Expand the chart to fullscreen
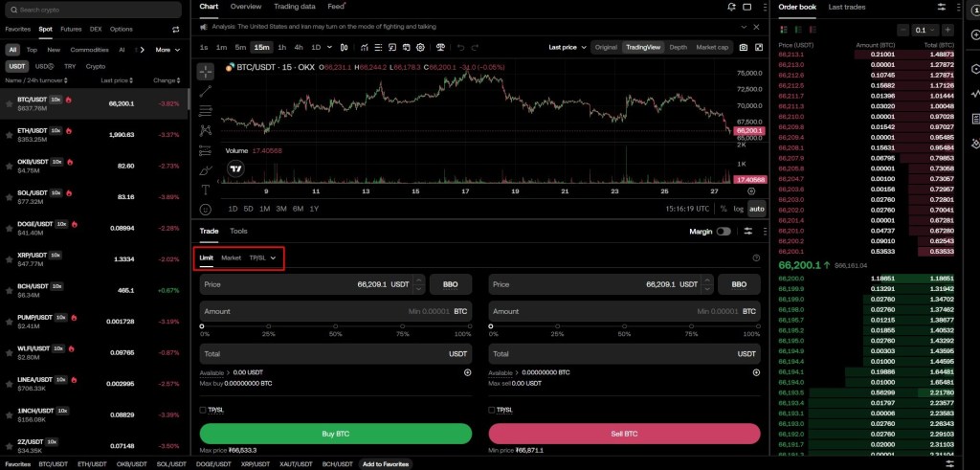The image size is (980, 470). 759,48
